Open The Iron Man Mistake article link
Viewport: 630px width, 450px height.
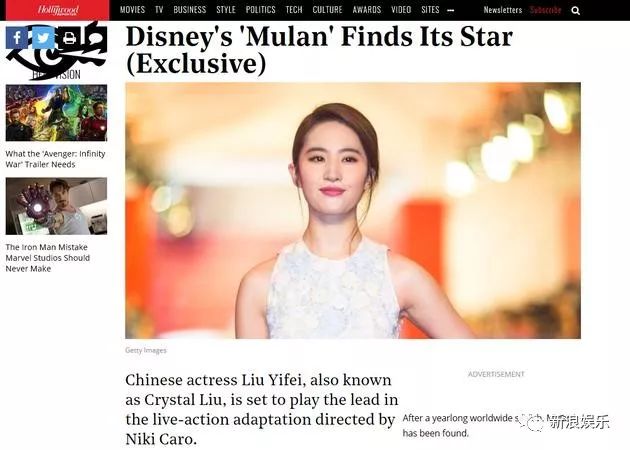47,258
